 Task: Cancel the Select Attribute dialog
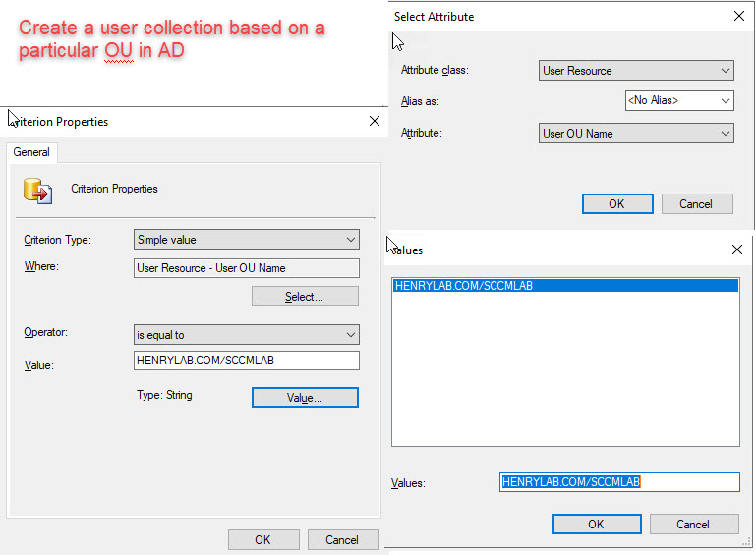695,204
